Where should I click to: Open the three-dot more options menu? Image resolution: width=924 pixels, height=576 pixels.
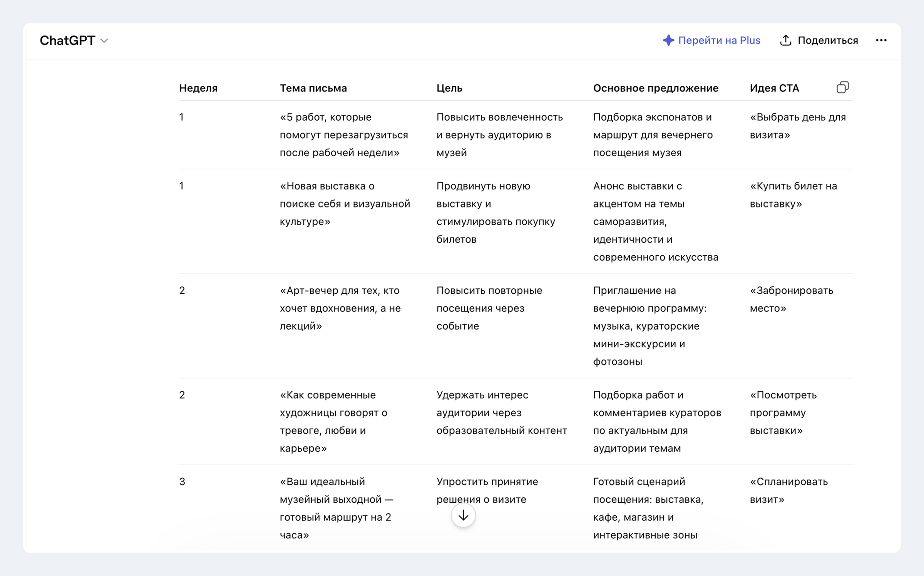pos(881,40)
